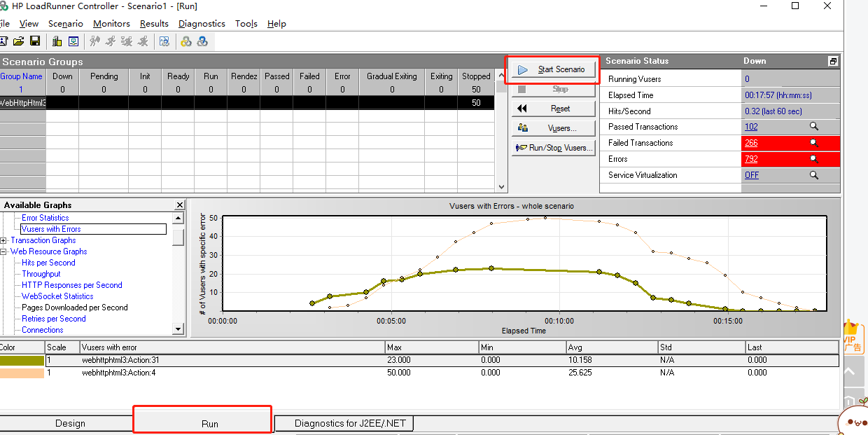Open Diagnostics for J2EE/.NET tab

344,423
